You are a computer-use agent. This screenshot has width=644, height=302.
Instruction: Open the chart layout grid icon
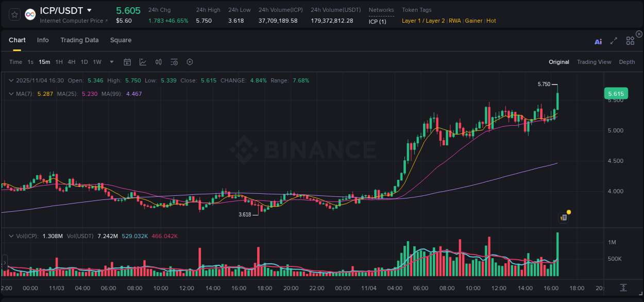[x=630, y=40]
